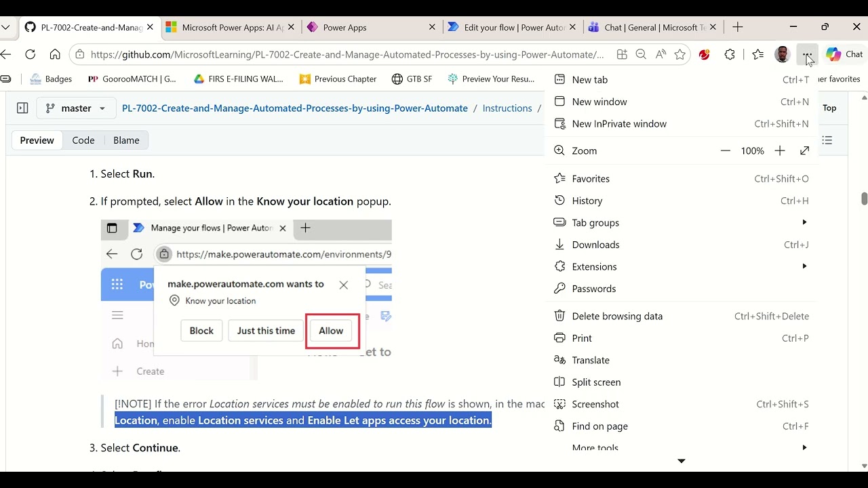Click the page vertical scrollbar thumb
868x488 pixels.
pyautogui.click(x=864, y=199)
